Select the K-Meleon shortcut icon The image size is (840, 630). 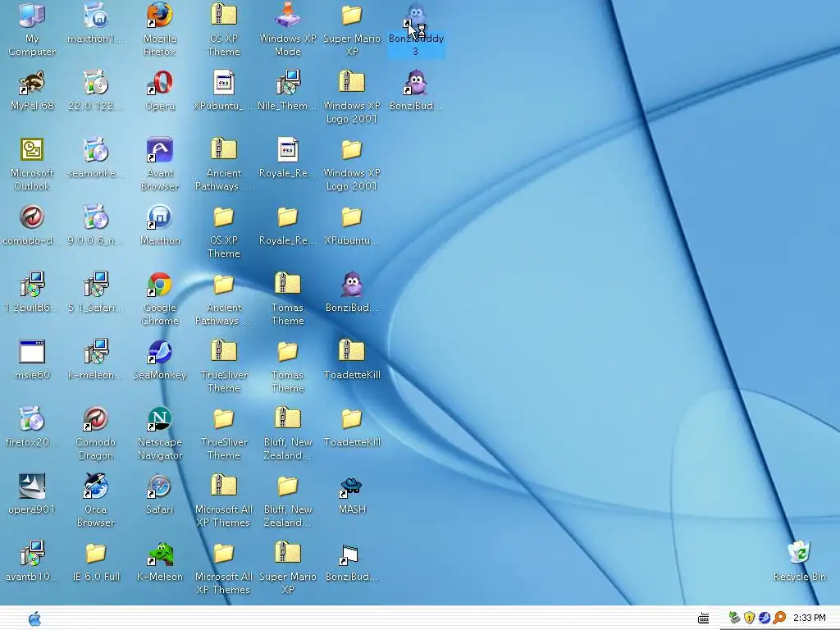point(160,553)
